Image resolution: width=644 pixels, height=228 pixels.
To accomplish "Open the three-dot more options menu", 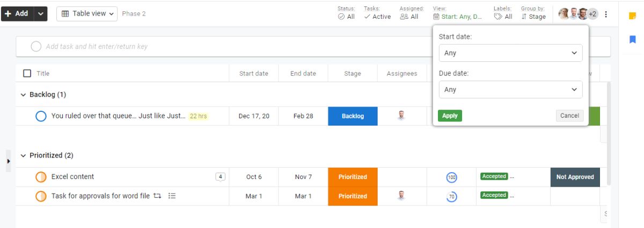I will [x=606, y=14].
